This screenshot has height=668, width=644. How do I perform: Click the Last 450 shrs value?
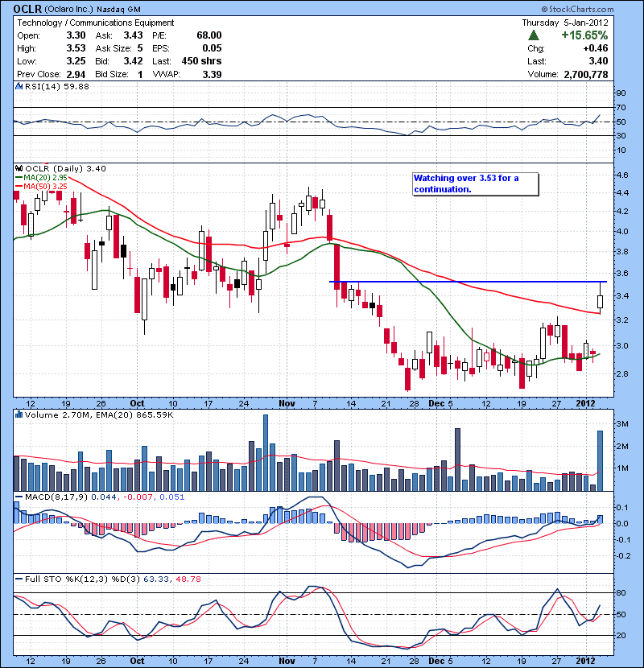tap(201, 61)
